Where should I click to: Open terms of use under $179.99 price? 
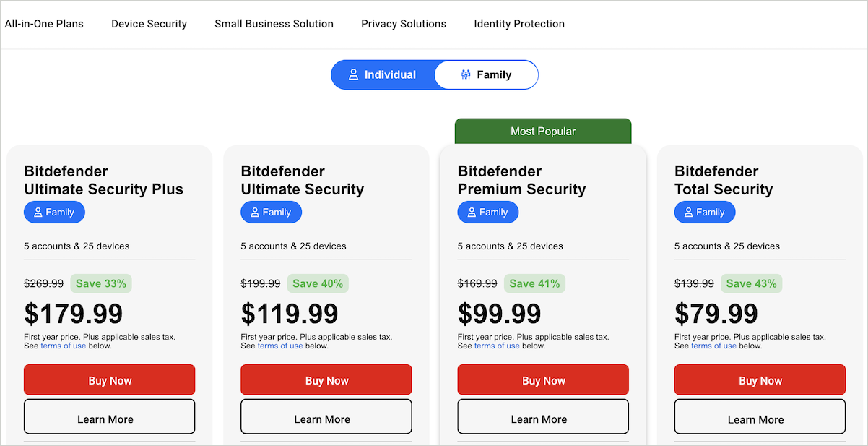tap(64, 346)
